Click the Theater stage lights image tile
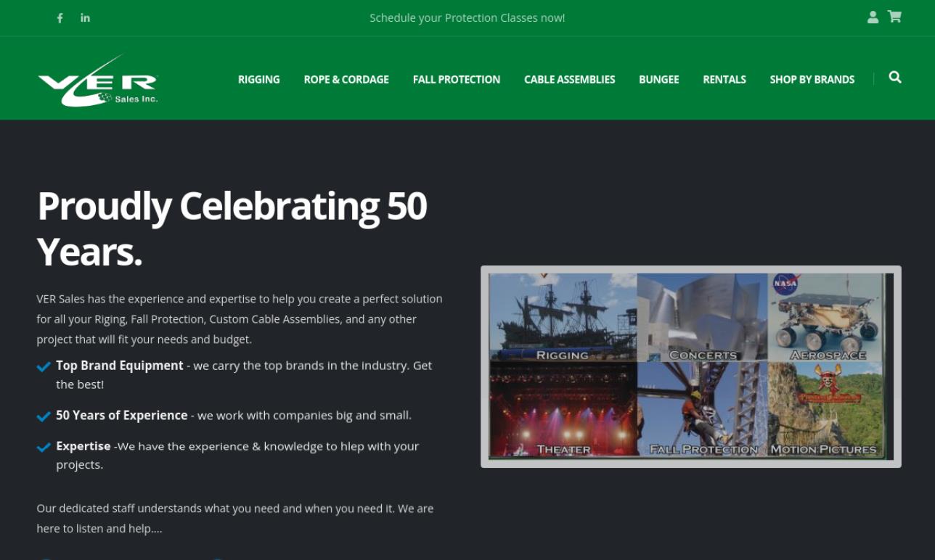 click(563, 410)
